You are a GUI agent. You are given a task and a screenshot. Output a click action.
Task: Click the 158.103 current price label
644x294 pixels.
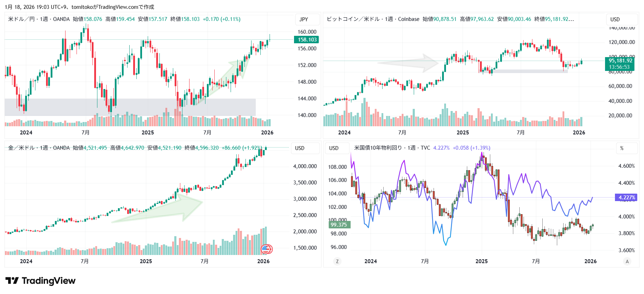pyautogui.click(x=307, y=40)
